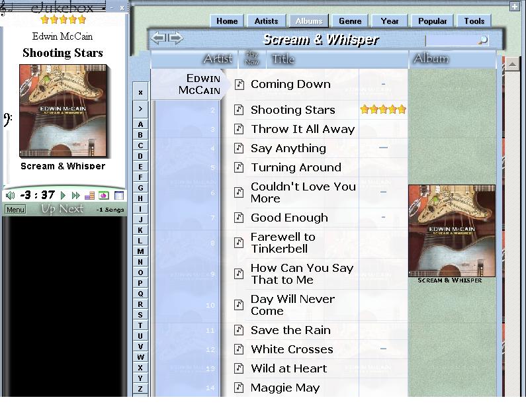Open the equalizer bars icon
Screen dimensions: 526x420
click(89, 195)
